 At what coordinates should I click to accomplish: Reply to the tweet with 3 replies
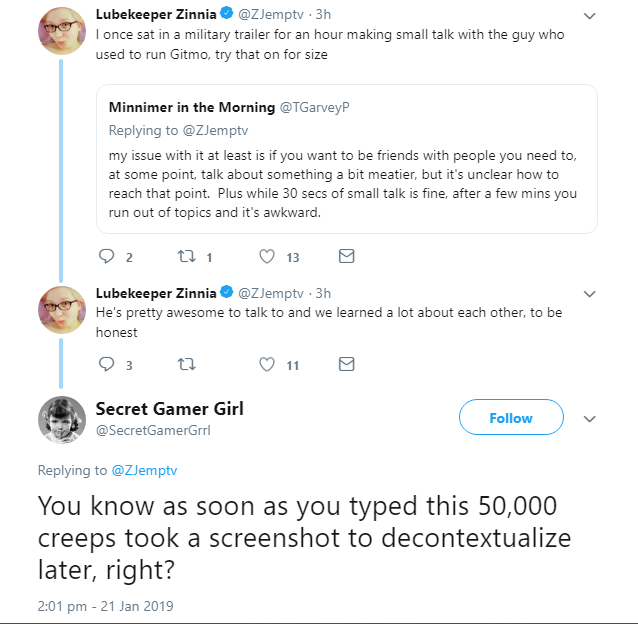tap(107, 364)
